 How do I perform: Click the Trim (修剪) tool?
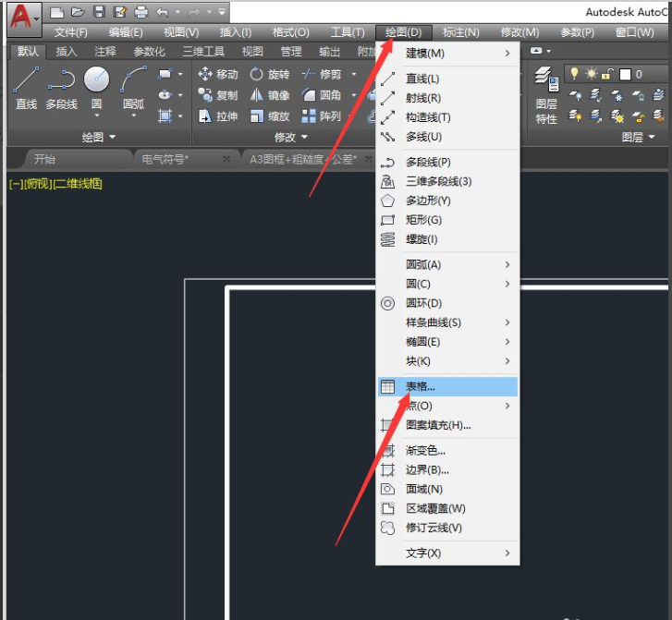point(322,74)
